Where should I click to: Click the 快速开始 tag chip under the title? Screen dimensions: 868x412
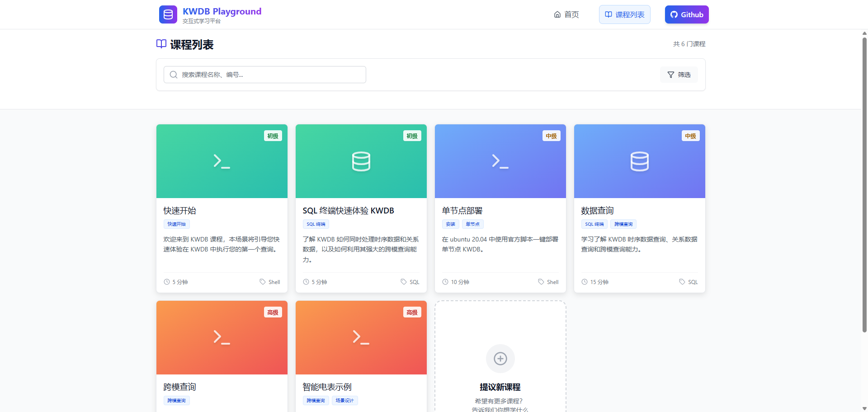click(177, 224)
